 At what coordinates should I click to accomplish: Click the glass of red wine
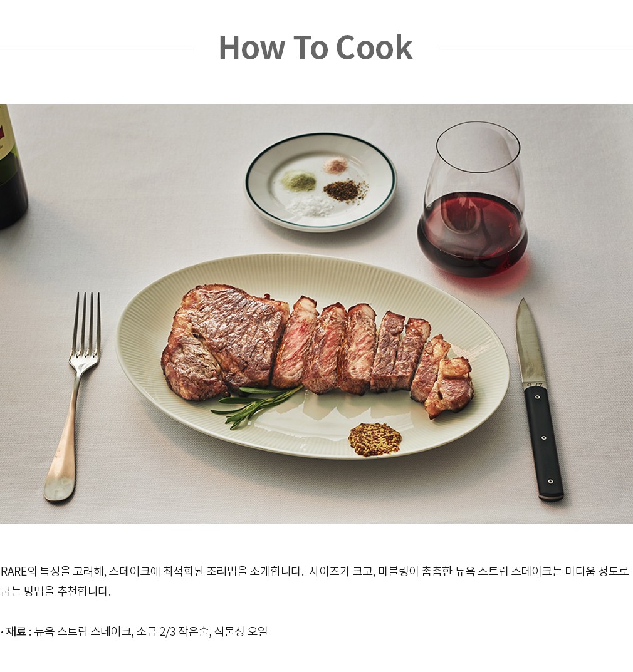473,200
